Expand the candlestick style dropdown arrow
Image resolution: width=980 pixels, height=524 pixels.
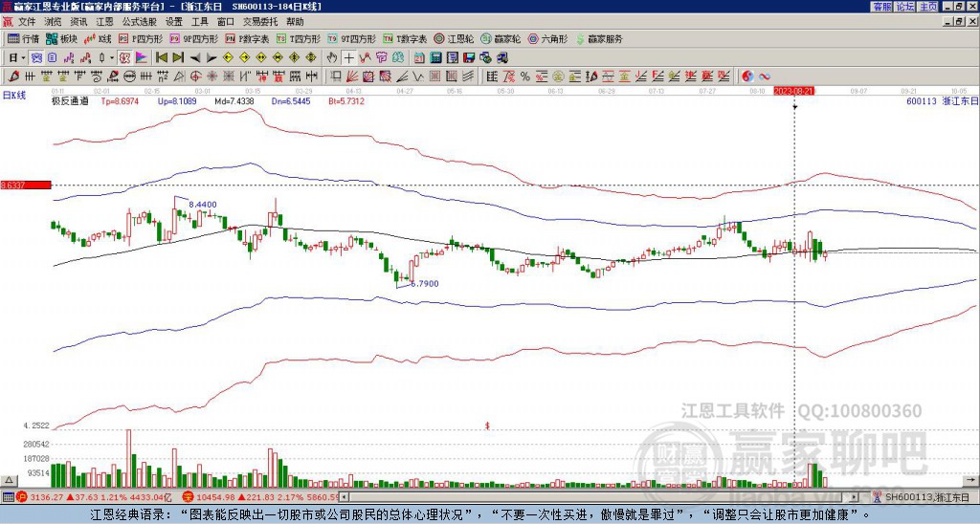pyautogui.click(x=112, y=58)
